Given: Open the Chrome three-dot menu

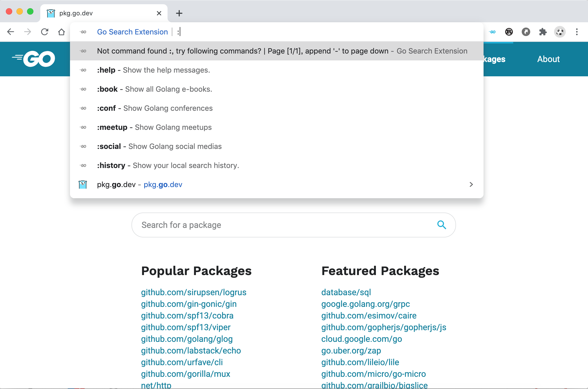Looking at the screenshot, I should [577, 32].
